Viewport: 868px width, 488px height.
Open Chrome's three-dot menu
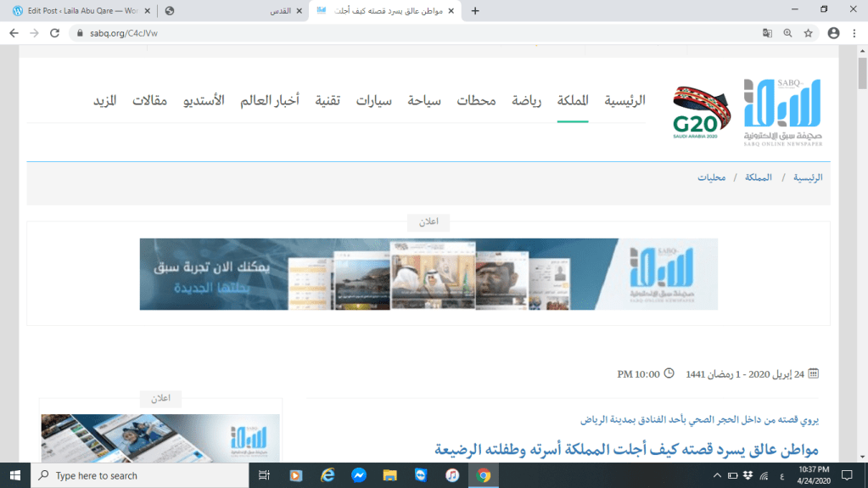tap(854, 33)
